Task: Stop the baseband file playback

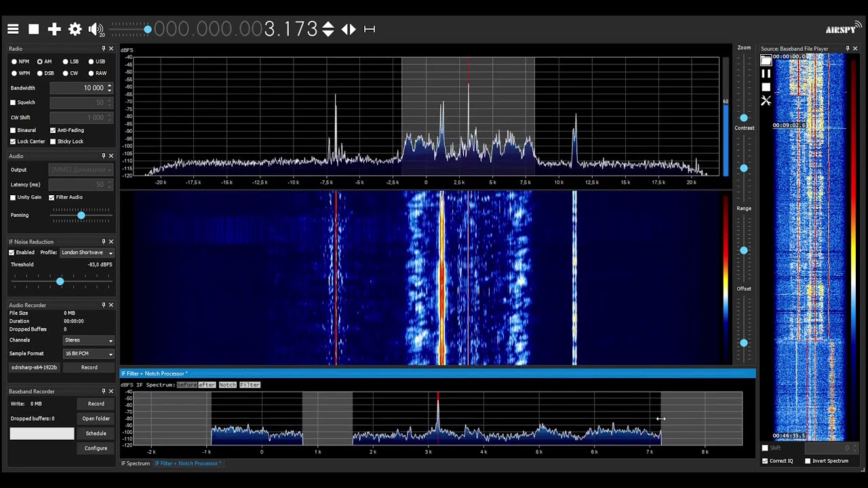Action: pos(766,87)
